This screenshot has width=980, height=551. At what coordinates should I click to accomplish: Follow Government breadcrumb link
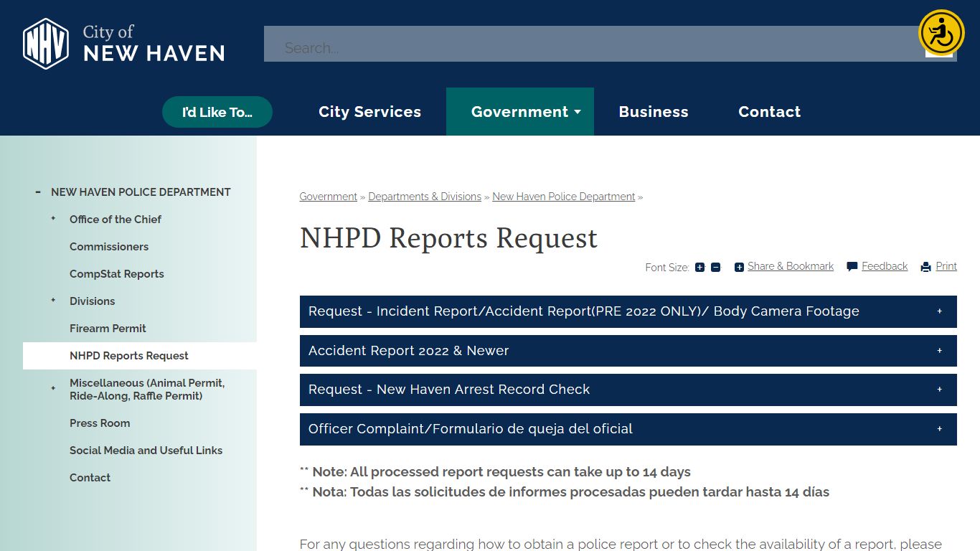pyautogui.click(x=328, y=197)
